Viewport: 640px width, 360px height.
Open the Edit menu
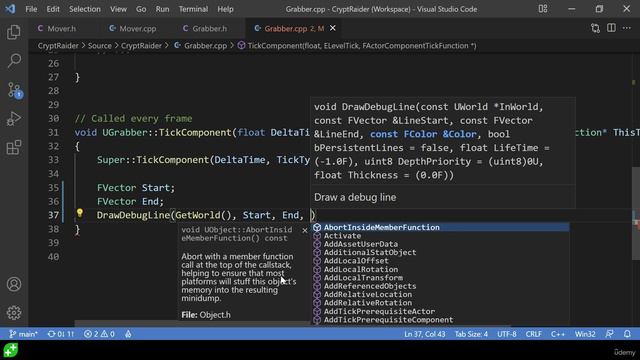[x=53, y=9]
